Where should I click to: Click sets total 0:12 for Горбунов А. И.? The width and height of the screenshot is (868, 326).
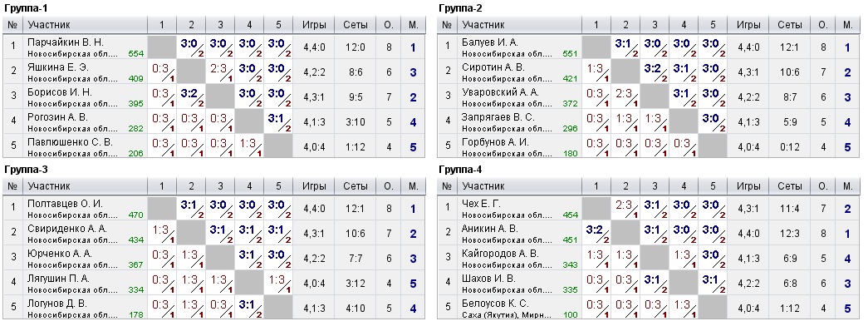(x=789, y=147)
